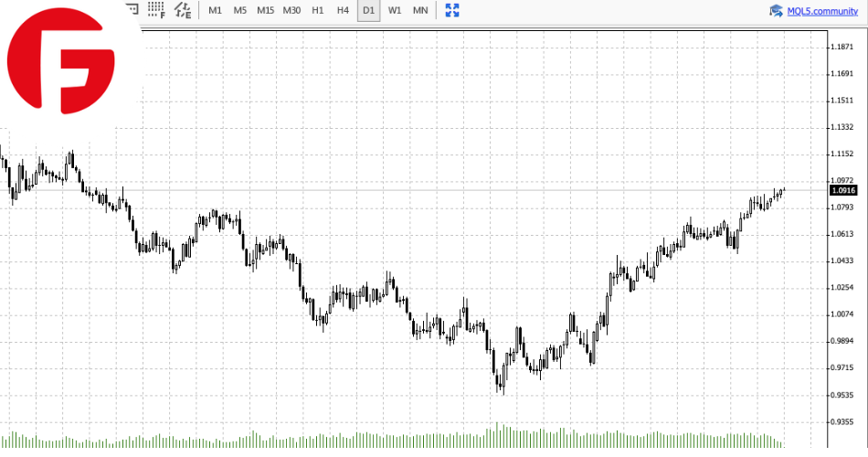Select the M5 timeframe button
This screenshot has height=457, width=868.
(x=239, y=10)
